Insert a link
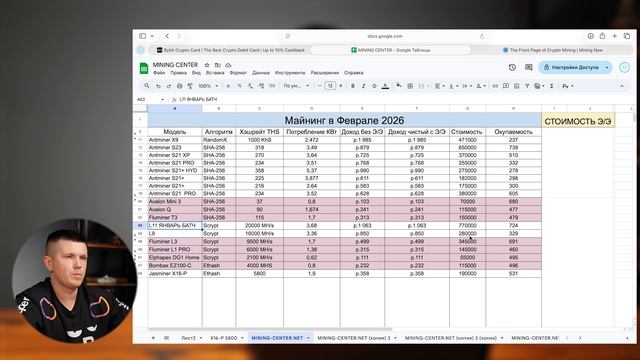 pyautogui.click(x=495, y=86)
